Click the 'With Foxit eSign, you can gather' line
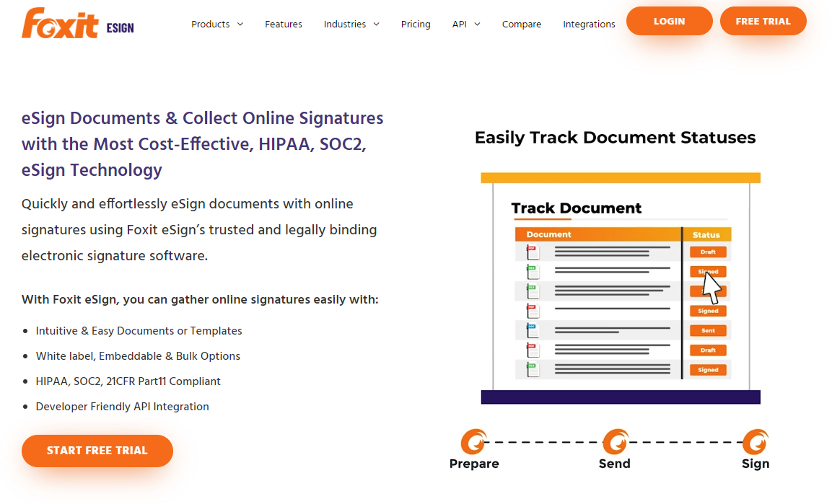 200,299
